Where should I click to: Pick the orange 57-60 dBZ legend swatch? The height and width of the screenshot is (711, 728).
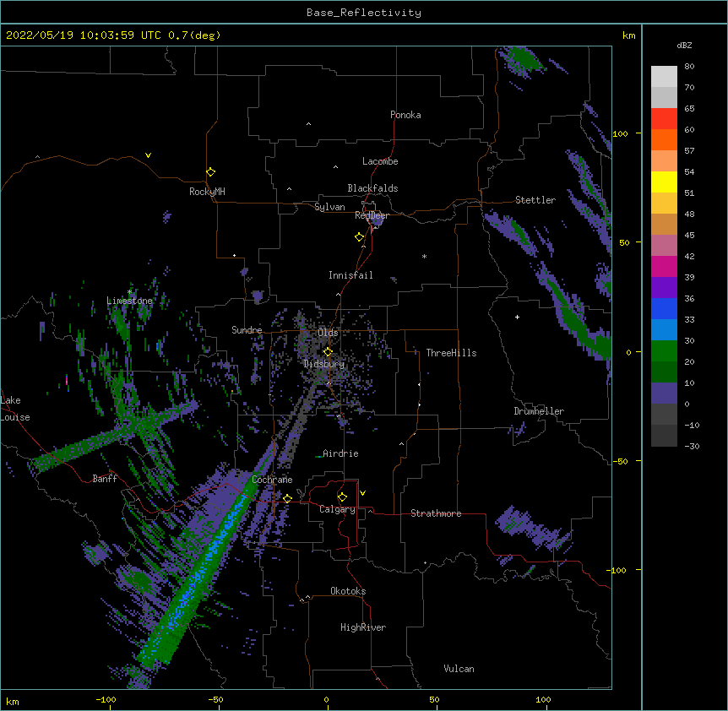tap(664, 139)
